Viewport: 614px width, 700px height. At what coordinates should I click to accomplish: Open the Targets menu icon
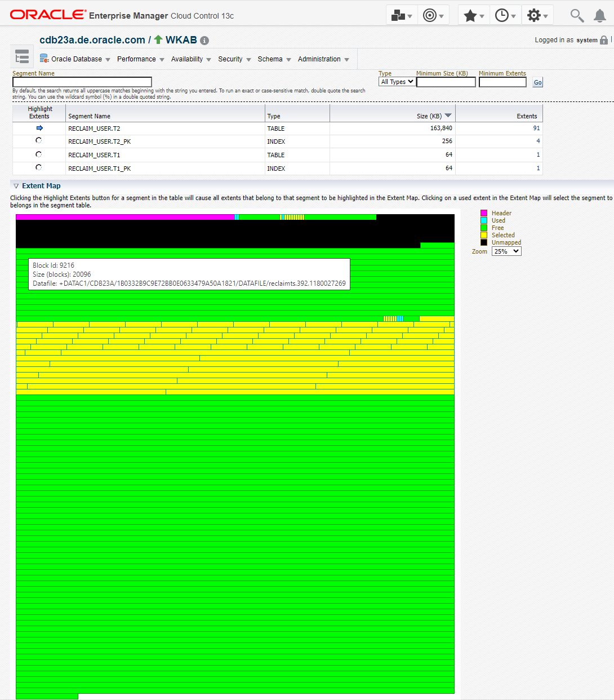[x=433, y=15]
